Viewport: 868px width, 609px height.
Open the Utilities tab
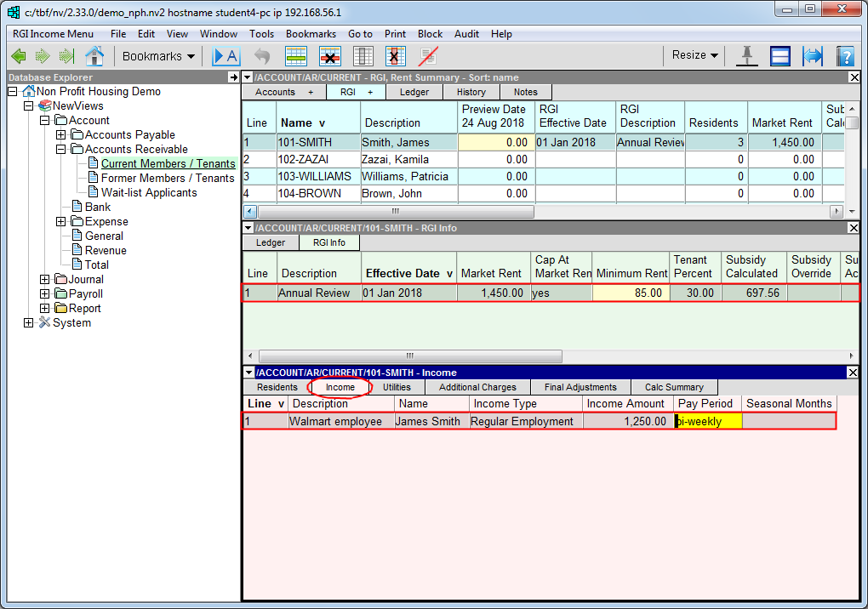point(397,387)
